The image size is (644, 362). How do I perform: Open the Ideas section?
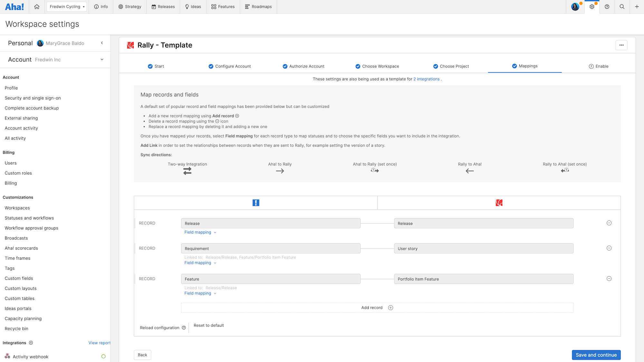click(x=193, y=6)
